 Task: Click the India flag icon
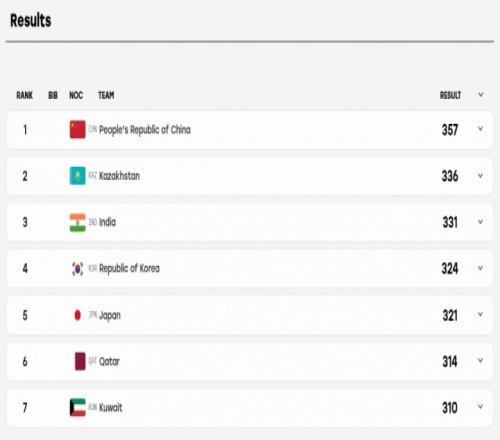coord(77,222)
